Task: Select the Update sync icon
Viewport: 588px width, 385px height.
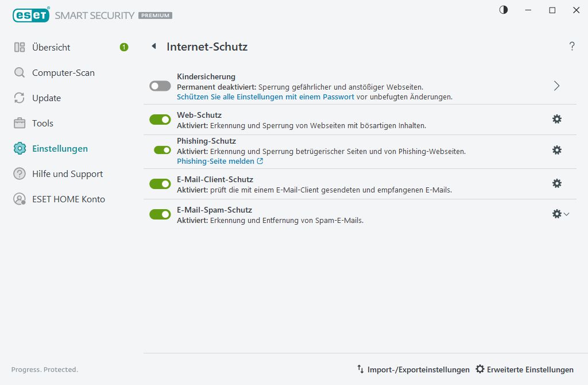Action: point(19,98)
